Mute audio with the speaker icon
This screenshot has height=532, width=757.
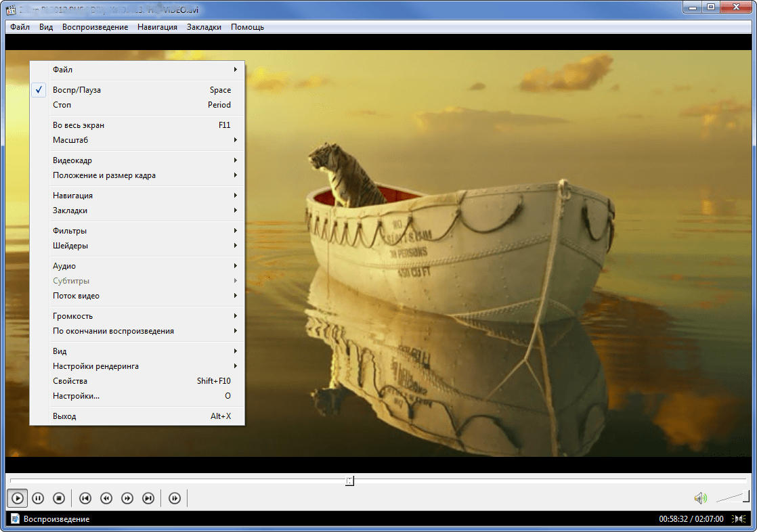(x=700, y=497)
